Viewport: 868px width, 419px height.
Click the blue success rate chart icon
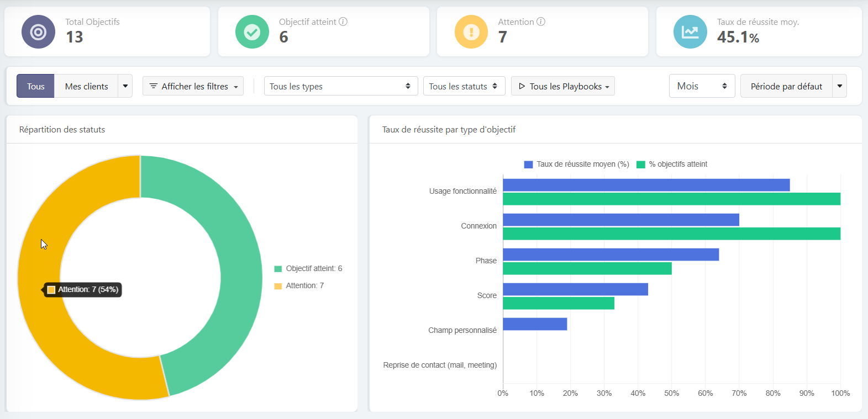[690, 32]
